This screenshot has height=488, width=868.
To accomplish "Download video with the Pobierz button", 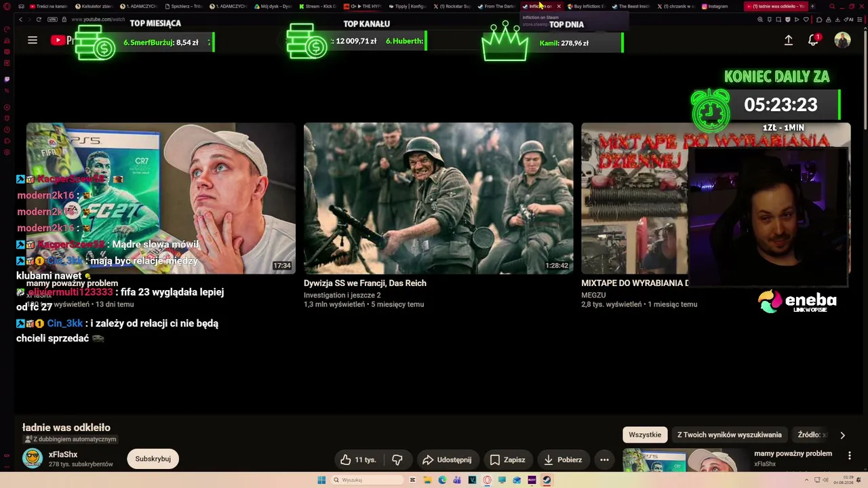I will [x=563, y=460].
